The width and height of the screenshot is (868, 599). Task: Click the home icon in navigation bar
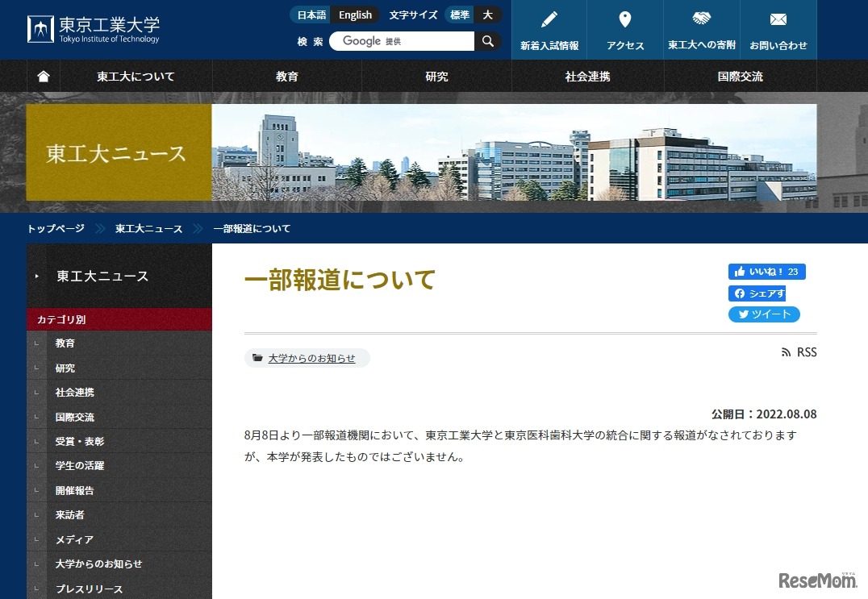point(44,77)
